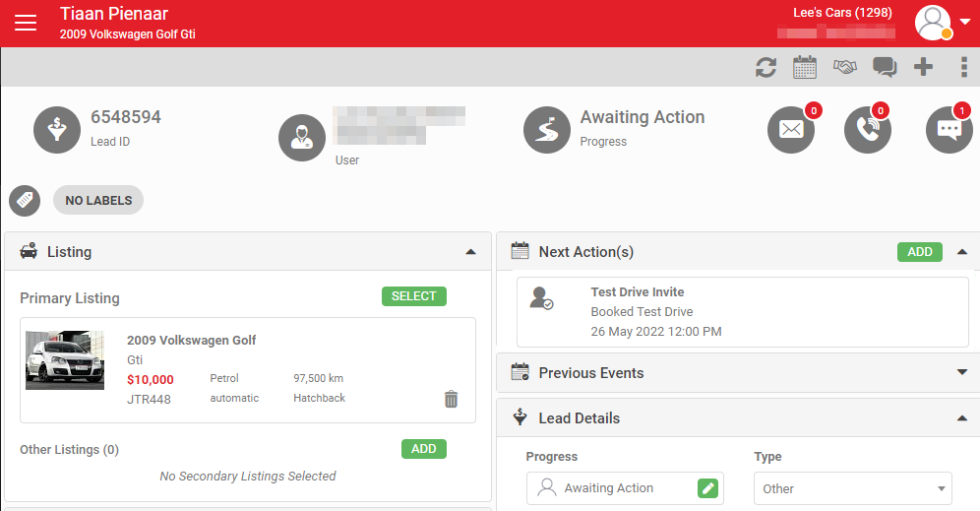Click the refresh icon in toolbar
Viewport: 980px width, 511px height.
766,67
